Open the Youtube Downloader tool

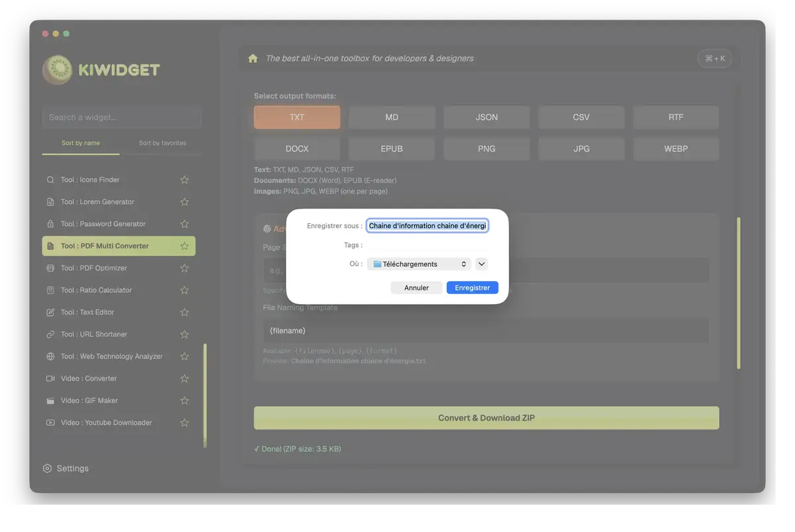click(103, 422)
